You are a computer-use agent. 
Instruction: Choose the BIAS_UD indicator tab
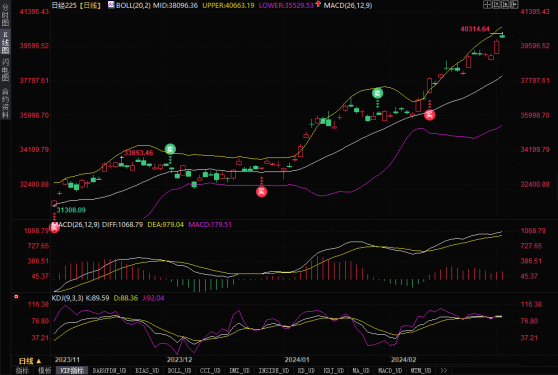point(147,371)
